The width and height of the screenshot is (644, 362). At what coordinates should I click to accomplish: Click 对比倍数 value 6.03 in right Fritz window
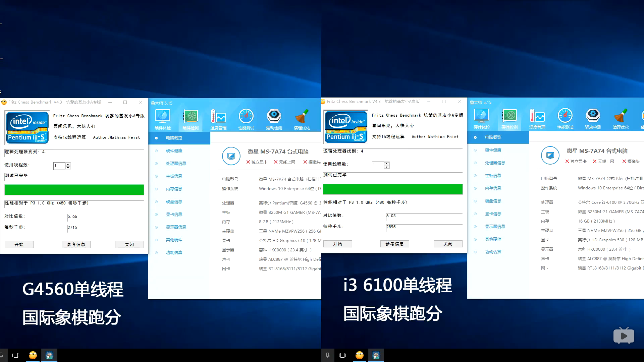click(391, 216)
